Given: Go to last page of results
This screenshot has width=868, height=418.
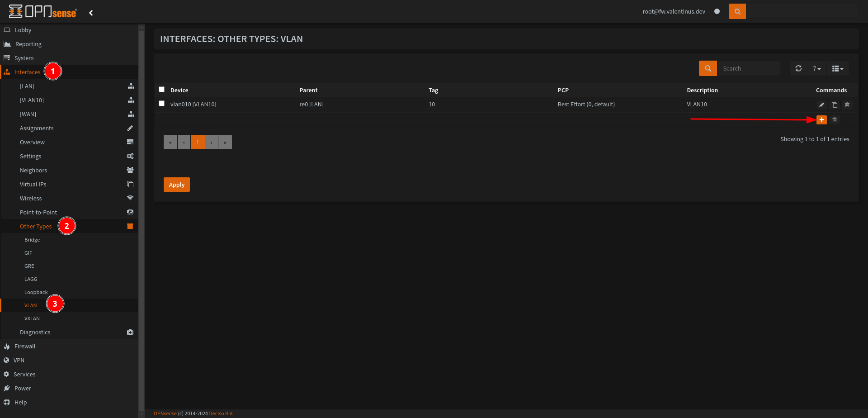Looking at the screenshot, I should [225, 142].
